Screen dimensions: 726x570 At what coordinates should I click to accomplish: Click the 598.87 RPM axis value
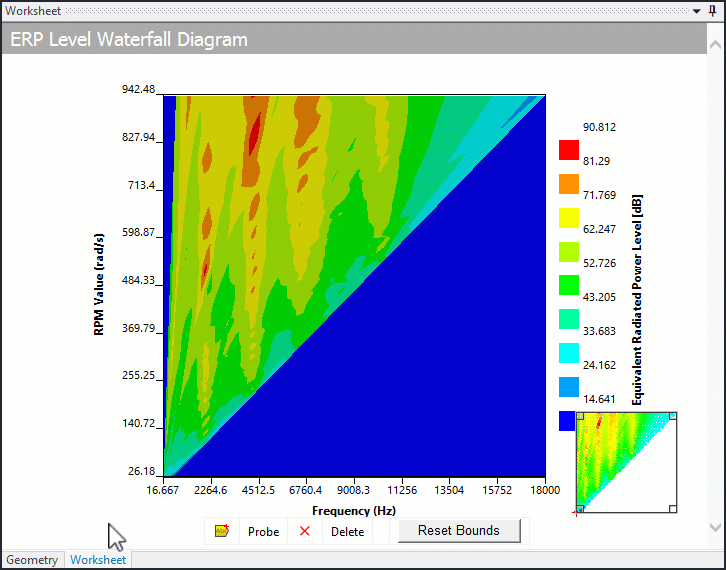coord(138,232)
